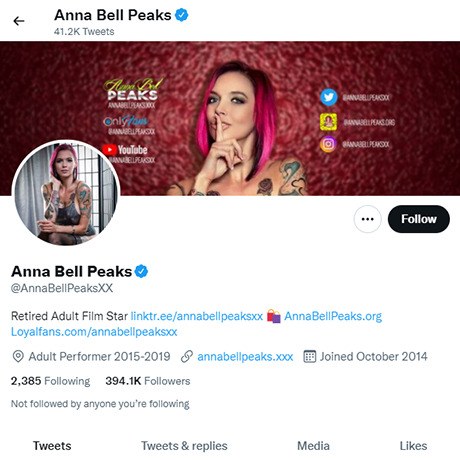
Task: Visit the annabellpeaks.xxx website link
Action: [x=245, y=357]
